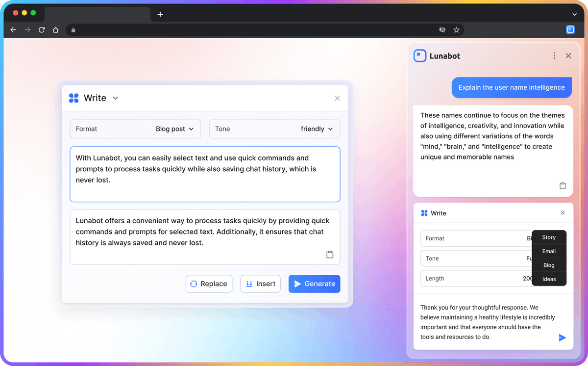Select Story from the format menu
The height and width of the screenshot is (366, 588).
[549, 237]
